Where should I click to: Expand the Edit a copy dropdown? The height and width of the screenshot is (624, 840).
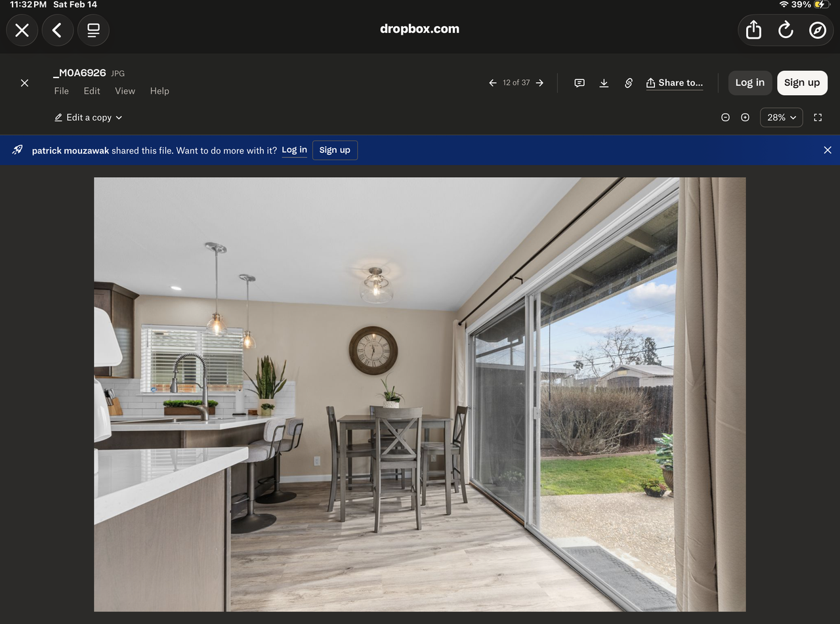click(x=89, y=117)
